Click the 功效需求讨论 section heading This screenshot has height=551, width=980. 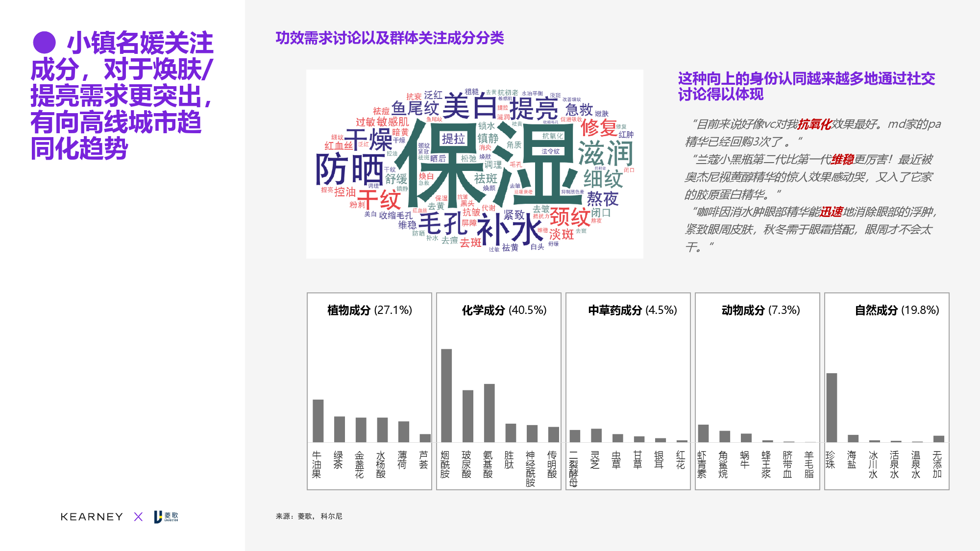coord(390,38)
